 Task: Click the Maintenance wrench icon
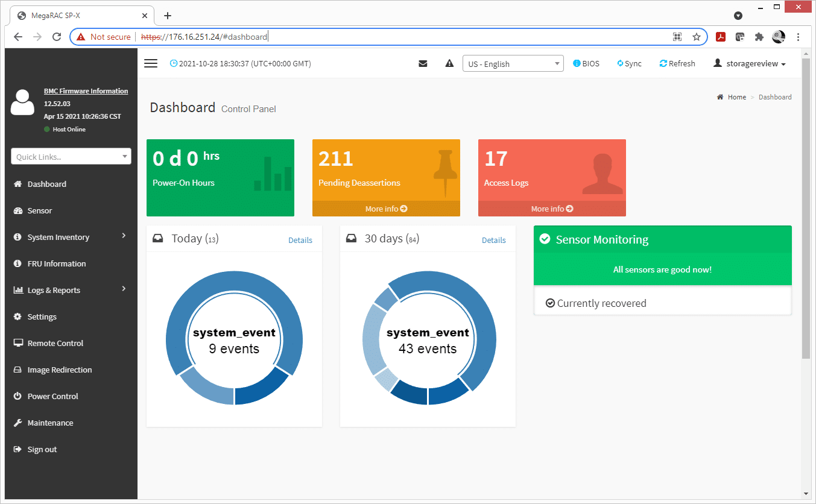[x=17, y=423]
